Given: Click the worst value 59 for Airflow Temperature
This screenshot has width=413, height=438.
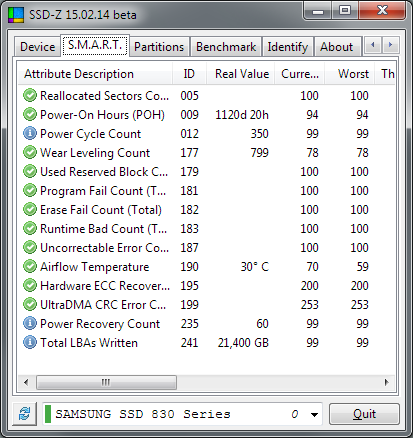Looking at the screenshot, I should click(x=362, y=267).
